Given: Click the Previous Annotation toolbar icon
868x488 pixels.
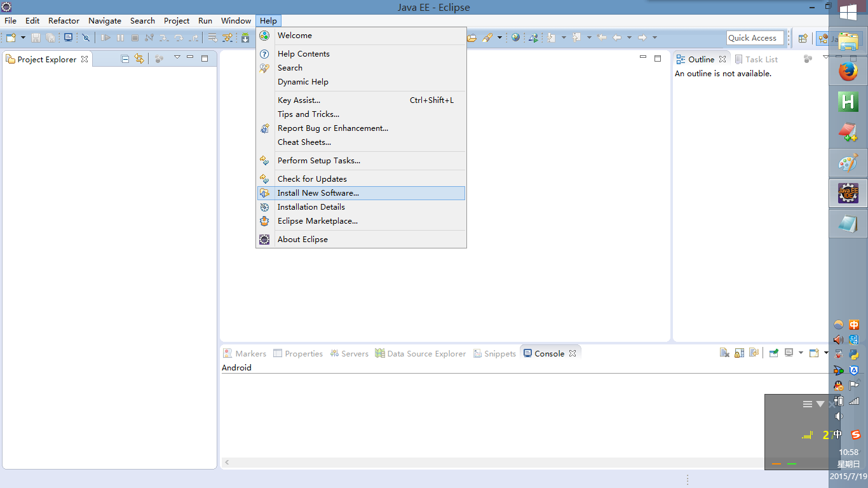Looking at the screenshot, I should pos(576,37).
